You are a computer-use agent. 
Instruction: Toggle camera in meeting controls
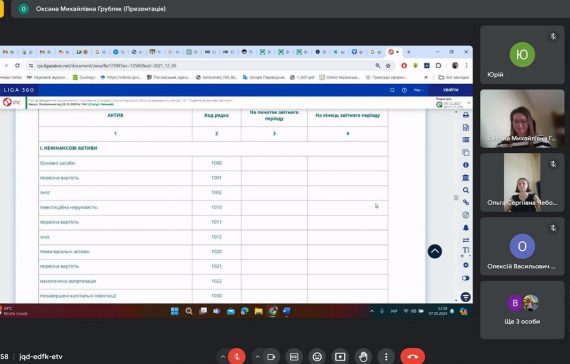point(271,357)
